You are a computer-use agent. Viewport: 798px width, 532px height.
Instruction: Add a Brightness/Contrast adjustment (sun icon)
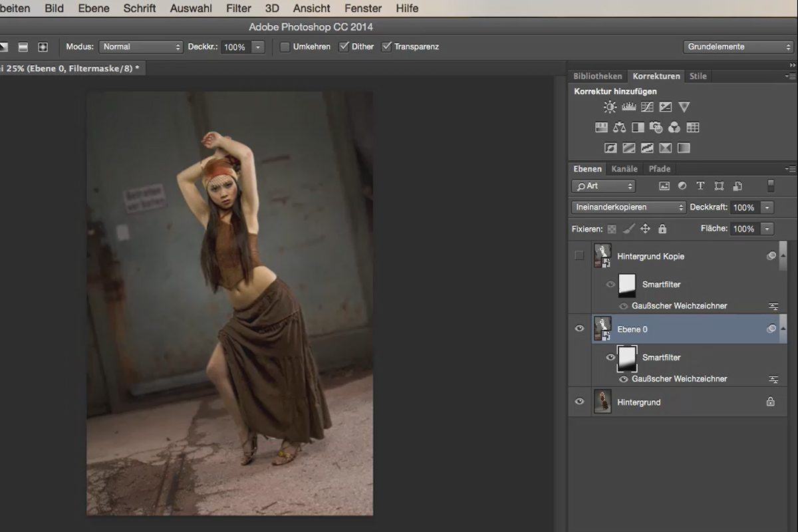tap(610, 107)
